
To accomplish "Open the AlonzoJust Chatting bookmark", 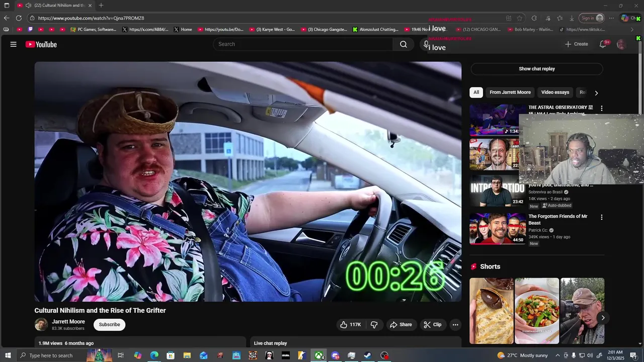I will click(375, 30).
